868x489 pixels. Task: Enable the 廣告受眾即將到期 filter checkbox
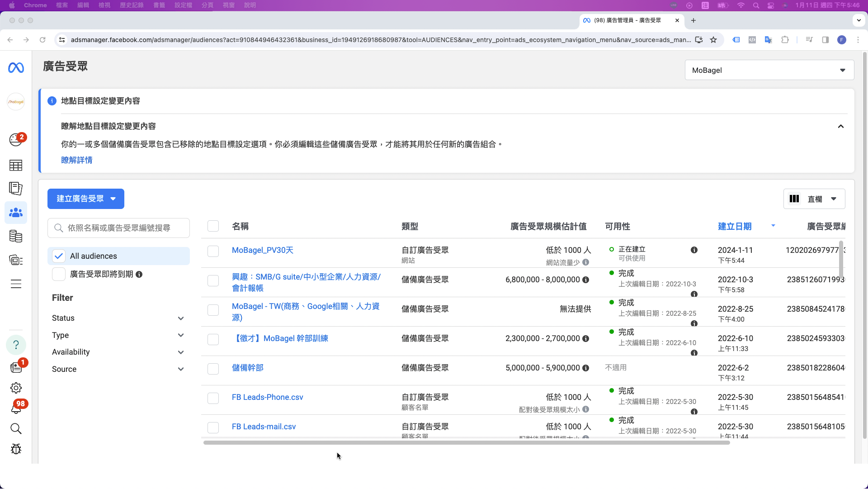(59, 274)
